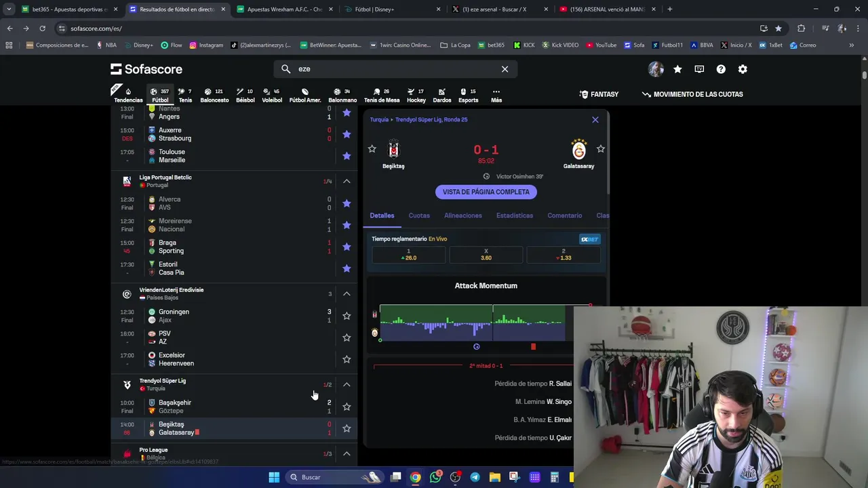This screenshot has width=868, height=488.
Task: Open Sofascore settings gear icon
Action: [743, 69]
